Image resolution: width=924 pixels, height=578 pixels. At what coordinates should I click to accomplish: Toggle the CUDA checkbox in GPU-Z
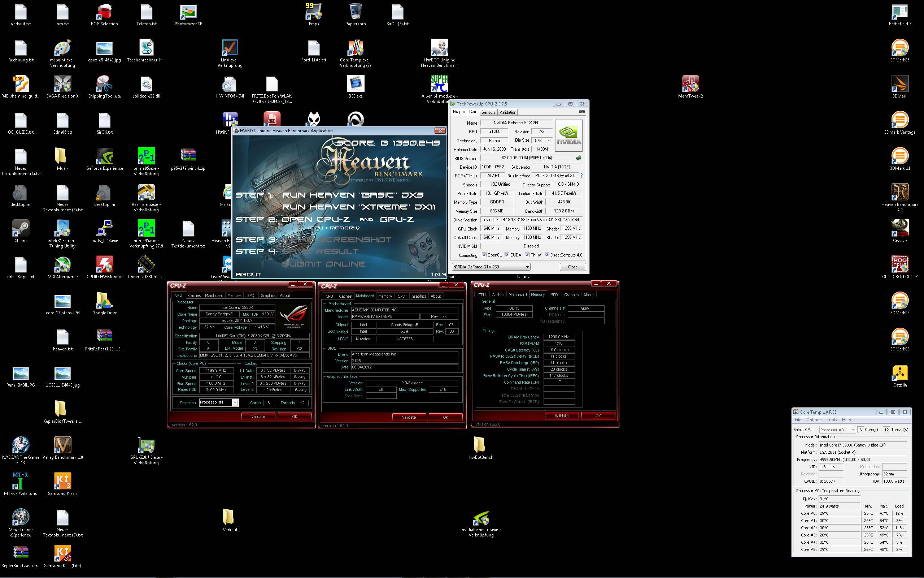507,255
